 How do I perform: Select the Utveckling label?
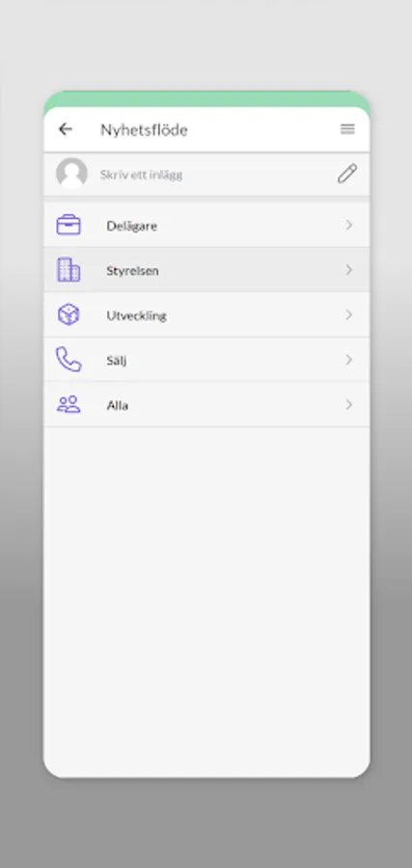pos(137,315)
